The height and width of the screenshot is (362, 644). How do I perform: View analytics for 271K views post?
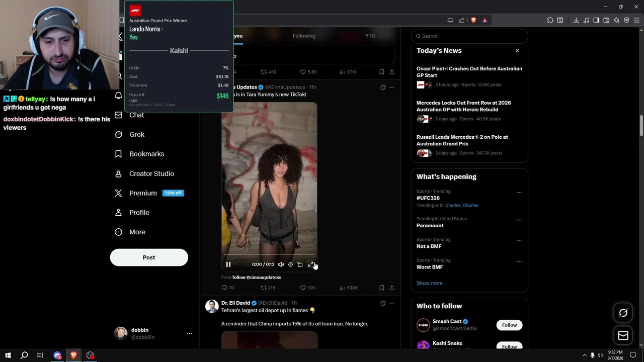(x=348, y=72)
